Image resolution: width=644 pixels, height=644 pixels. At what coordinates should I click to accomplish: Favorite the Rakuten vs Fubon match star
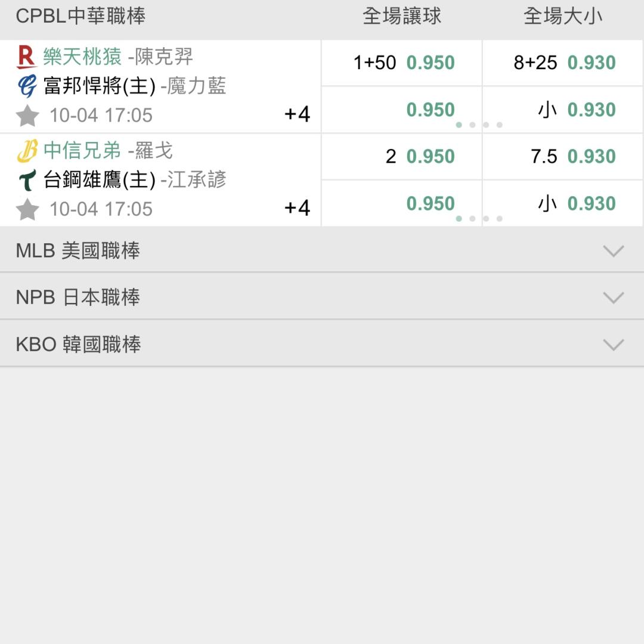click(27, 115)
